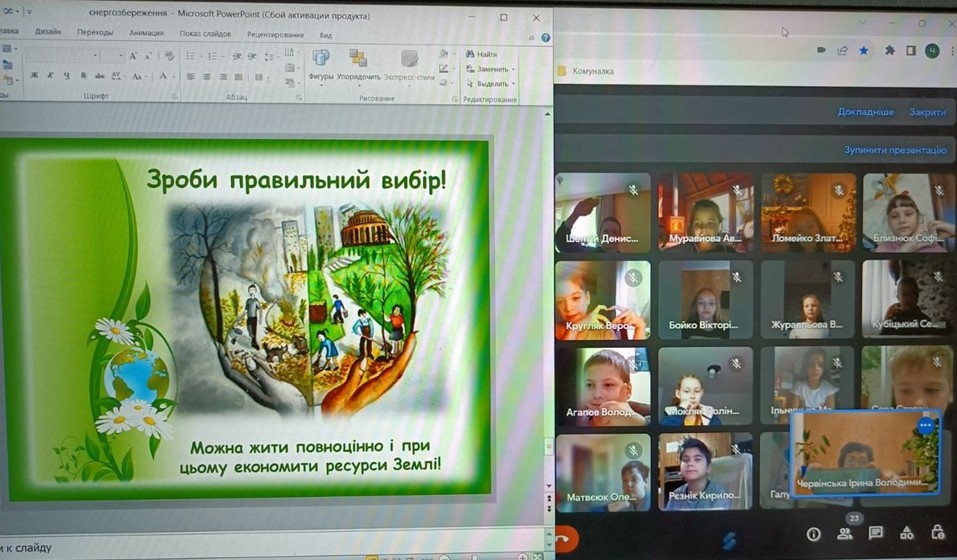
Task: Open the Дизайн ribbon tab
Action: pos(48,32)
